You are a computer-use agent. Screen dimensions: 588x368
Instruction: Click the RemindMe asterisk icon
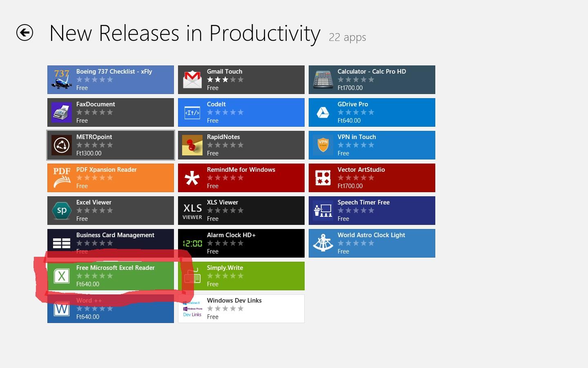coord(192,178)
